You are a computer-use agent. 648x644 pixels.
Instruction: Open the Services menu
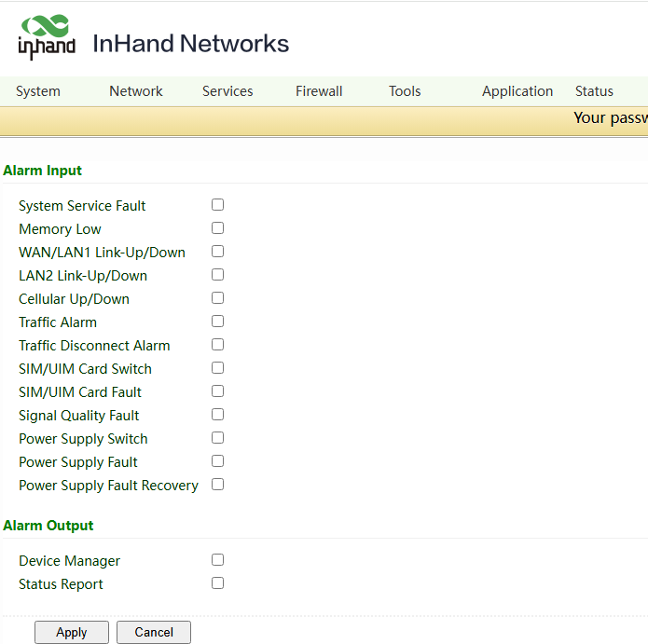click(x=227, y=91)
